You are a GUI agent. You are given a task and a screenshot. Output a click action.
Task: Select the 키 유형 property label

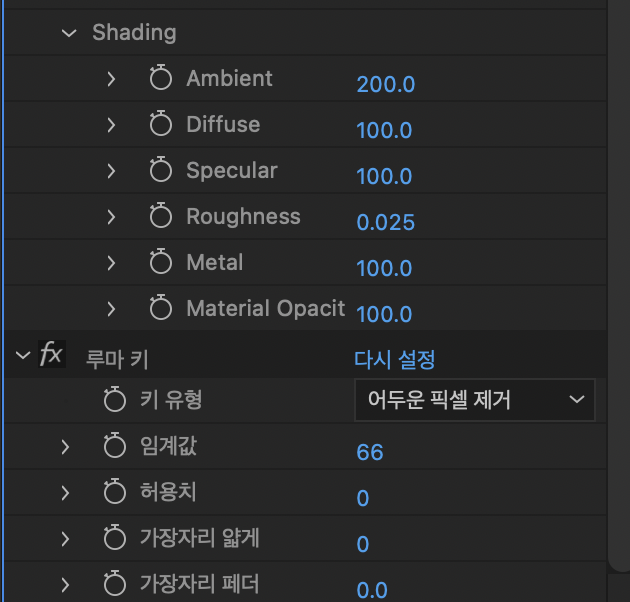[x=171, y=399]
